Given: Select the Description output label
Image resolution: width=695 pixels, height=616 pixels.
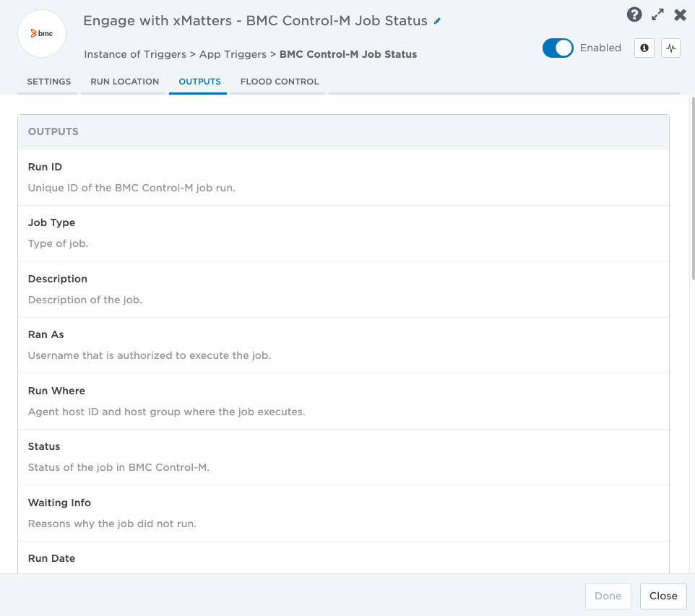Looking at the screenshot, I should pos(58,279).
